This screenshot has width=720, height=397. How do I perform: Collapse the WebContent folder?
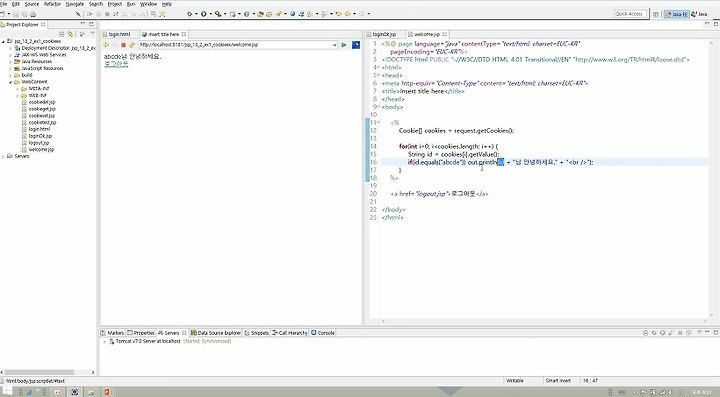(11, 82)
